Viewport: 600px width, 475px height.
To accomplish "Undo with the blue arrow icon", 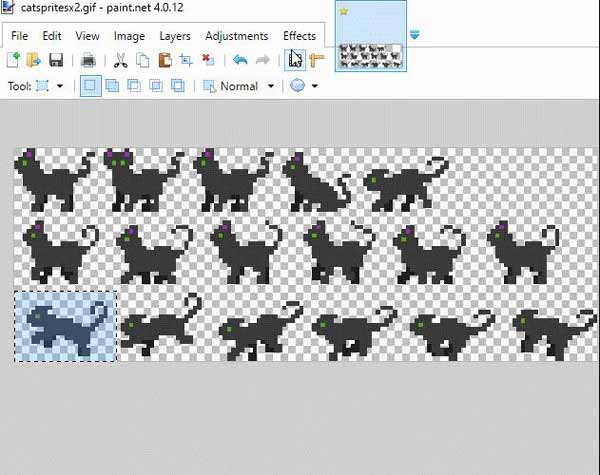I will (240, 60).
